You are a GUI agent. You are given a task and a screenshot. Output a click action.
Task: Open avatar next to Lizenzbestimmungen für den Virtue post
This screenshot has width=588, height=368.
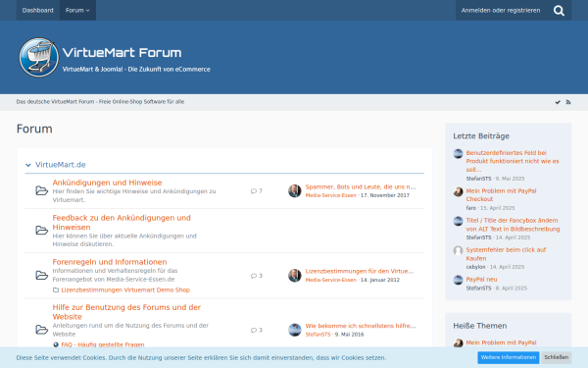pyautogui.click(x=295, y=275)
